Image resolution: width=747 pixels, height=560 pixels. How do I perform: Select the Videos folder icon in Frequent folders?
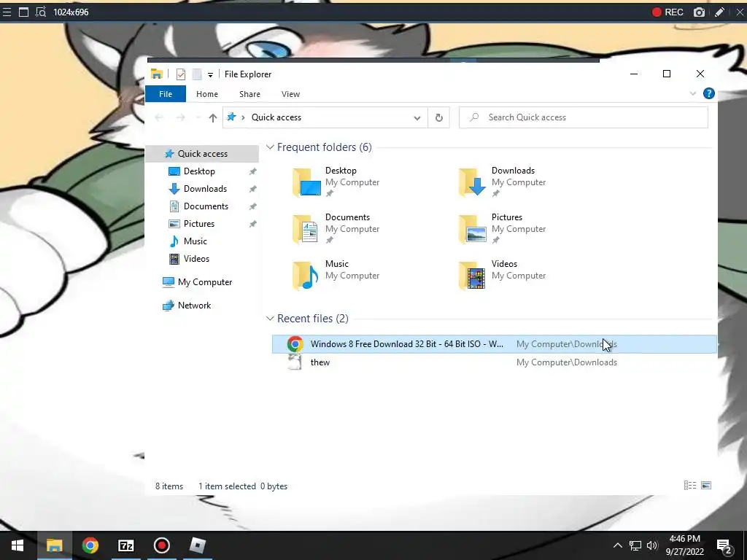click(473, 275)
